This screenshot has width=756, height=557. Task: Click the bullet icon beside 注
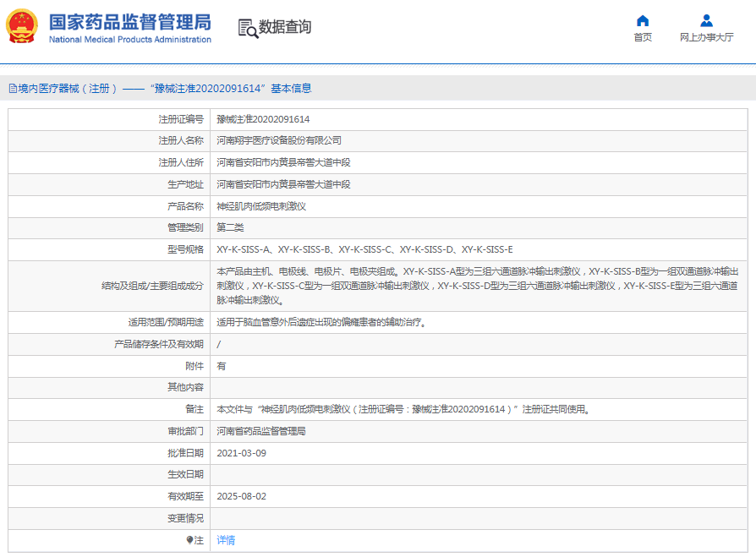[189, 540]
